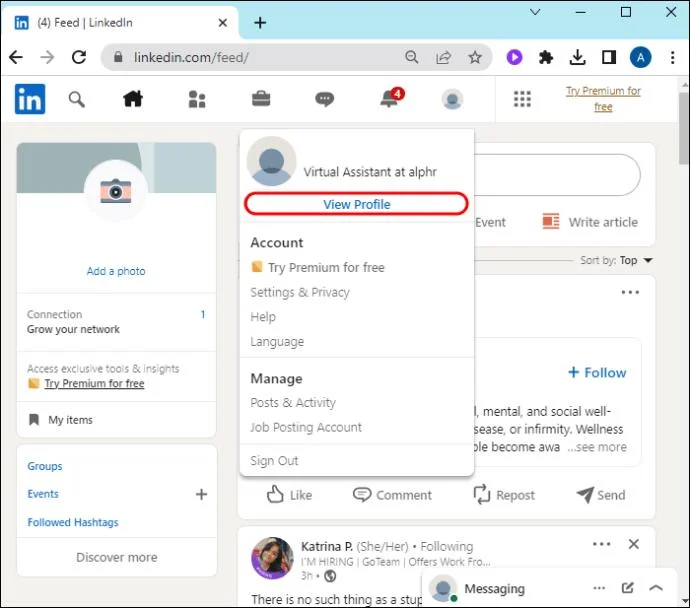This screenshot has width=690, height=608.
Task: Click the page vertical scrollbar thumb
Action: coord(684,128)
